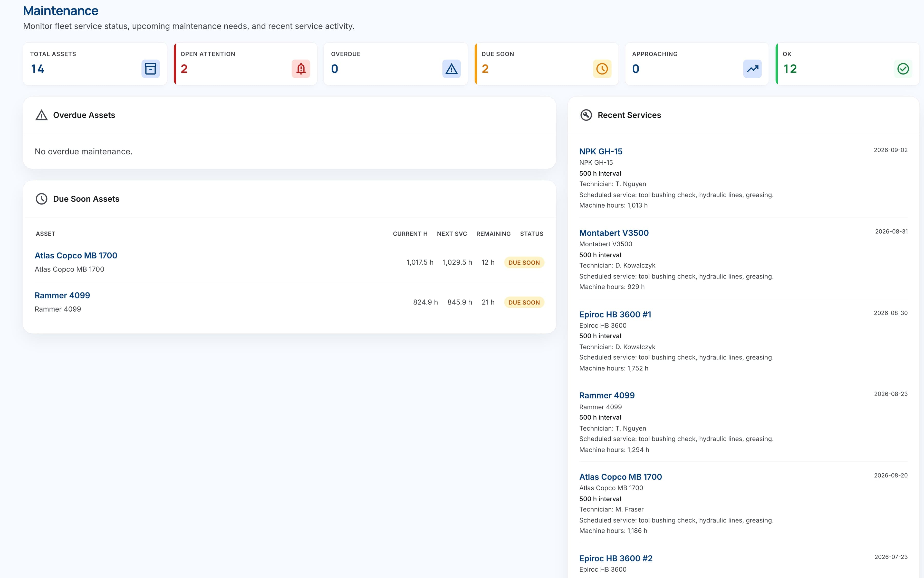Click the 12 h remaining value

point(488,262)
